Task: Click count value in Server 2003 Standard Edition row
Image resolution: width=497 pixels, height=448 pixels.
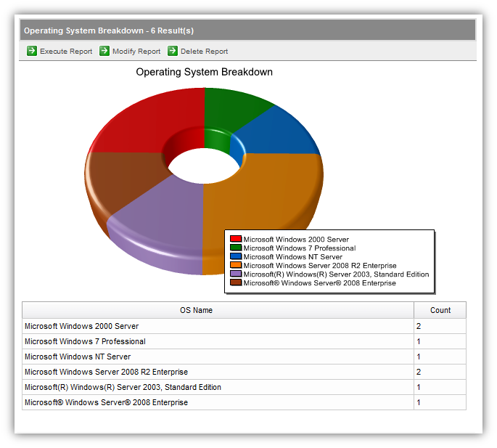Action: coord(419,387)
